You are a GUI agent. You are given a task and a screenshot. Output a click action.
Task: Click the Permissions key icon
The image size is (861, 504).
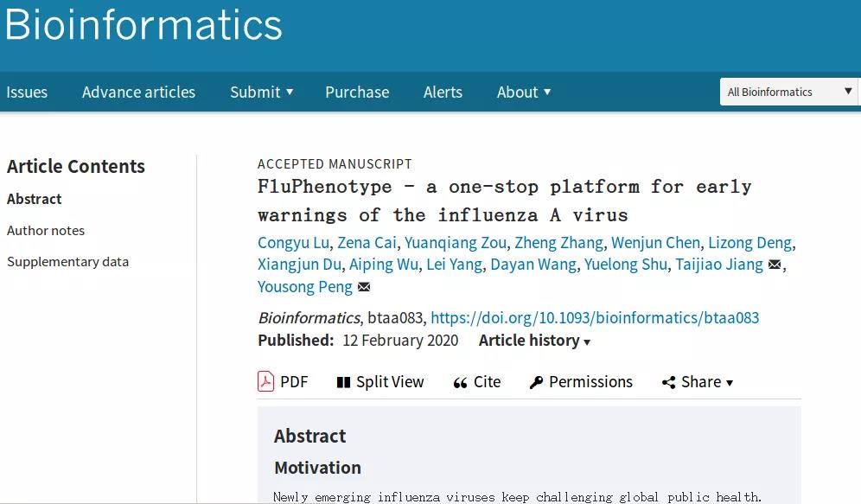(536, 382)
